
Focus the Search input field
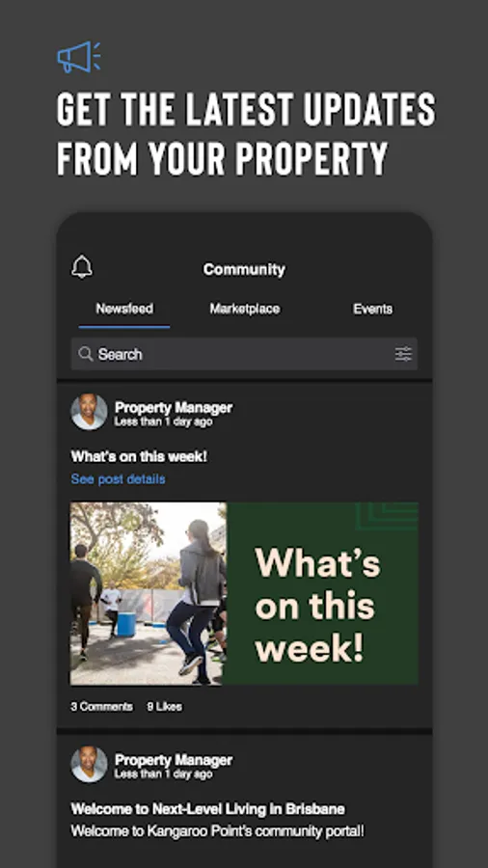point(244,354)
